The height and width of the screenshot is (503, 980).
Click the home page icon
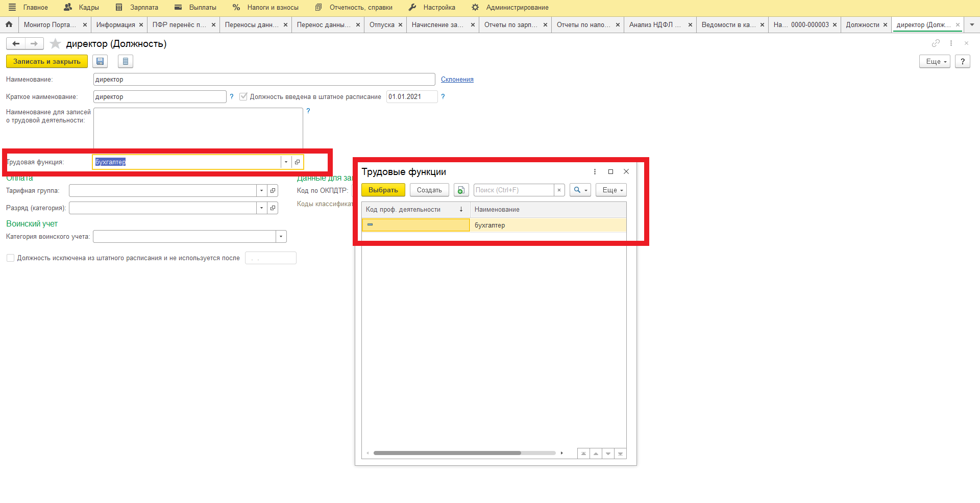click(x=9, y=24)
